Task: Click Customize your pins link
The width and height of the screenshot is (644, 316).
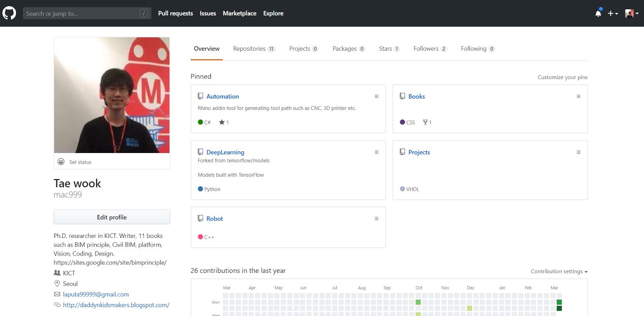Action: (562, 77)
